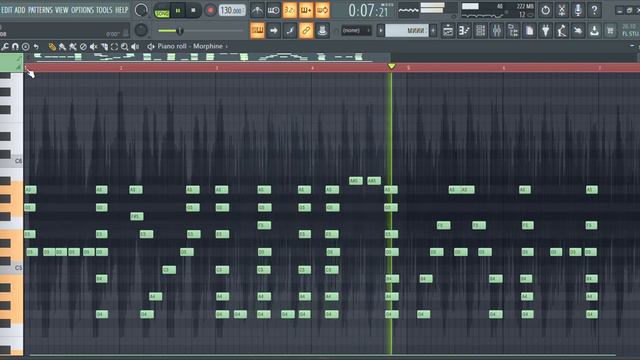The image size is (640, 360).
Task: Open the audio editor scissors icon
Action: click(562, 10)
